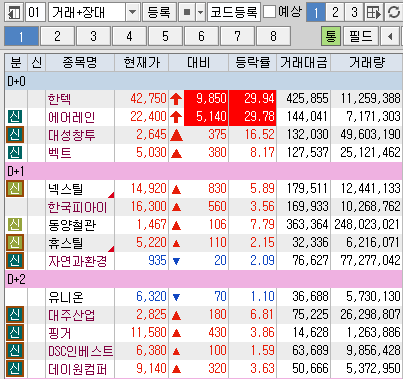Viewport: 403px width, 379px height.
Task: Click the 필드 button
Action: (360, 36)
